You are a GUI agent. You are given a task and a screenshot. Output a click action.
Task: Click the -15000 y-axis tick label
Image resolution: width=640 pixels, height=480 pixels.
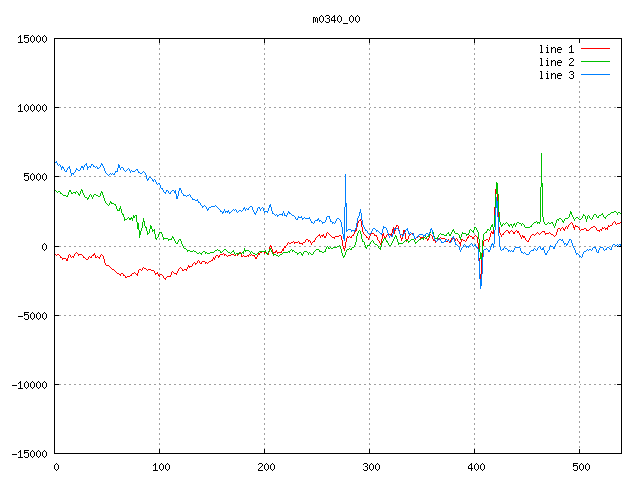point(27,453)
